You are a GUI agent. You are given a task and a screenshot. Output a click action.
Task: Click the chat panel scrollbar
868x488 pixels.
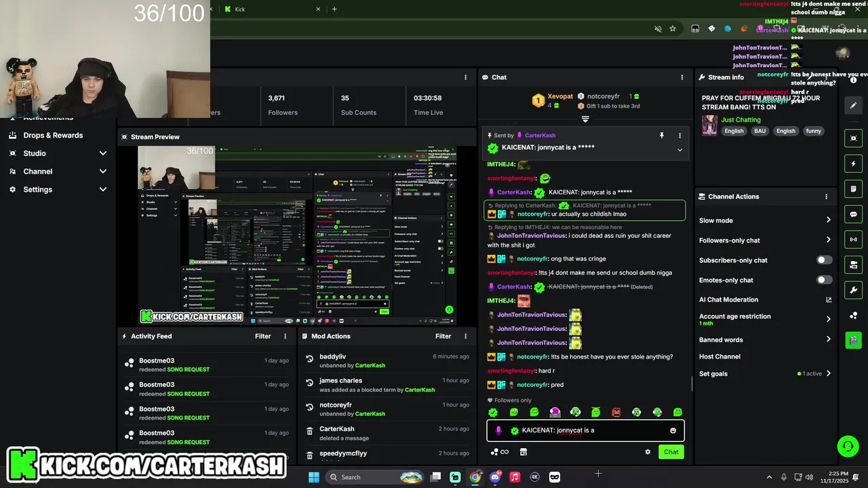coord(691,383)
